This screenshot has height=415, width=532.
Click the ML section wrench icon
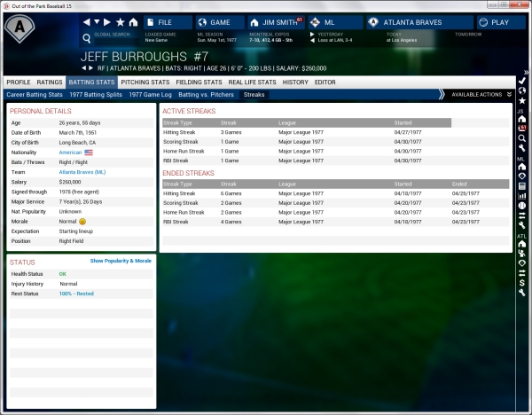(x=522, y=225)
